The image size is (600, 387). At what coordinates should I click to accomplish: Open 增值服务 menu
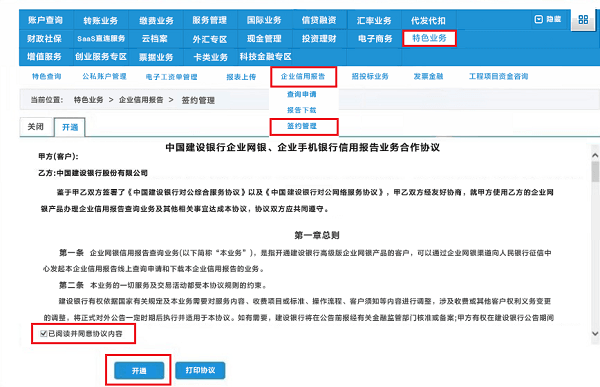click(x=44, y=57)
